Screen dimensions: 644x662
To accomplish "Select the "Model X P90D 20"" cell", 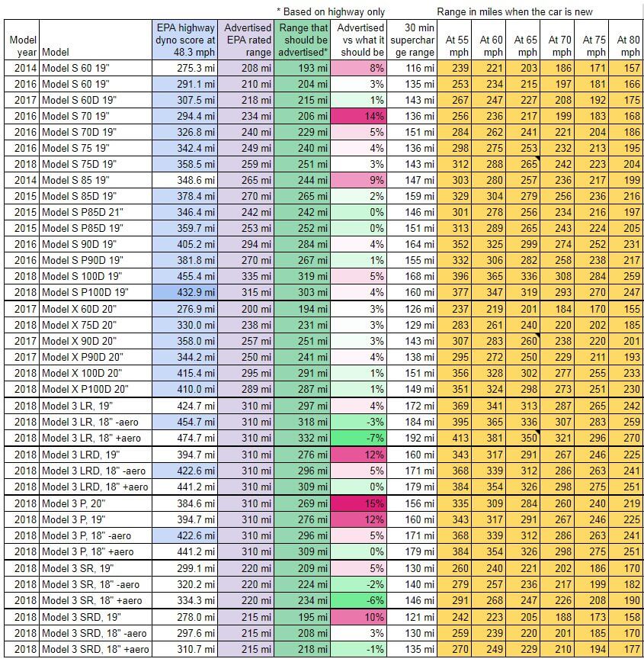I will tap(96, 357).
